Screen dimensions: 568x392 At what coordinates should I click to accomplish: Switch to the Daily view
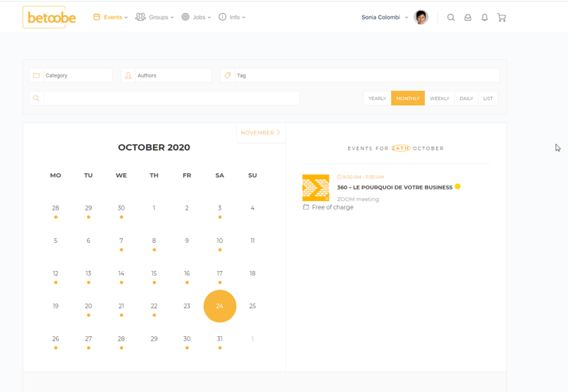coord(466,98)
